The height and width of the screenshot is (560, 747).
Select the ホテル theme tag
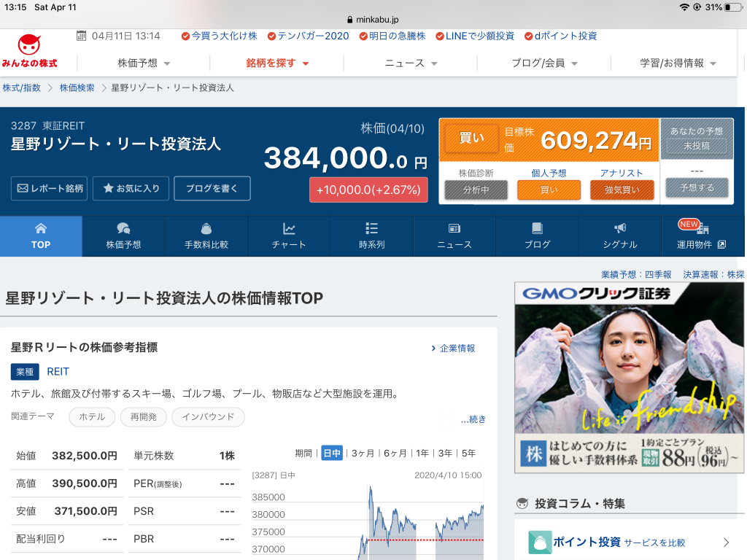point(92,416)
